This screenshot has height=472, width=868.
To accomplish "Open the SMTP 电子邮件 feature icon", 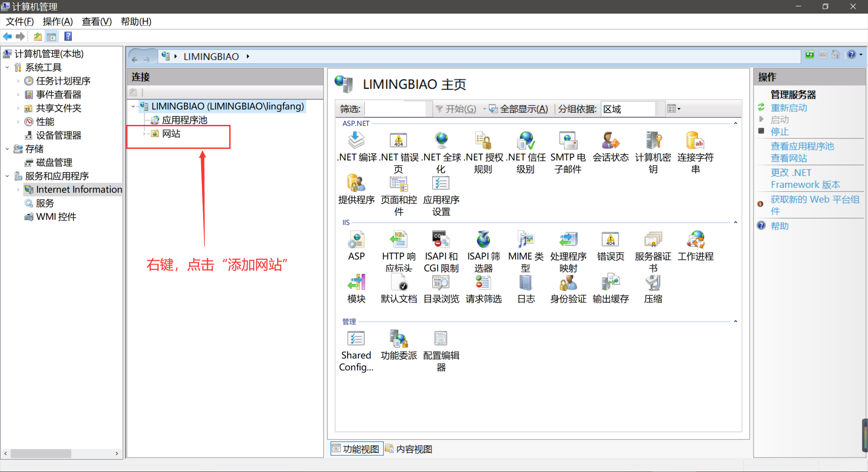I will pos(568,141).
